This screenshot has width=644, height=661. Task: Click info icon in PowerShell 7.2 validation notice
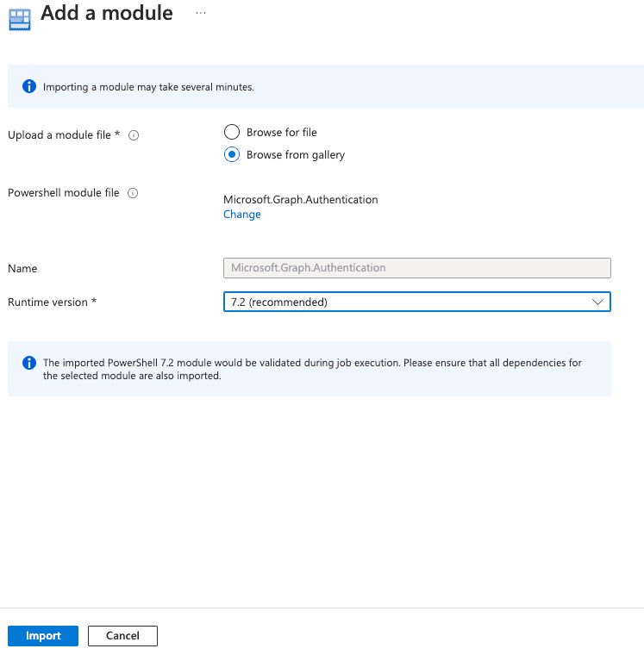tap(29, 363)
